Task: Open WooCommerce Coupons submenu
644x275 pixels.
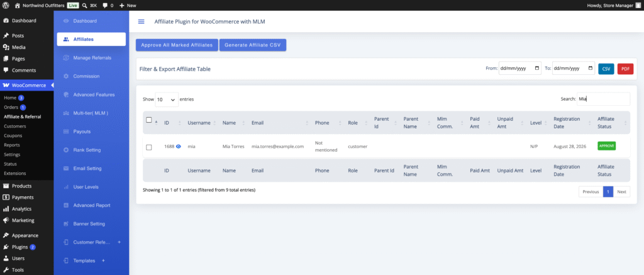Action: 13,136
